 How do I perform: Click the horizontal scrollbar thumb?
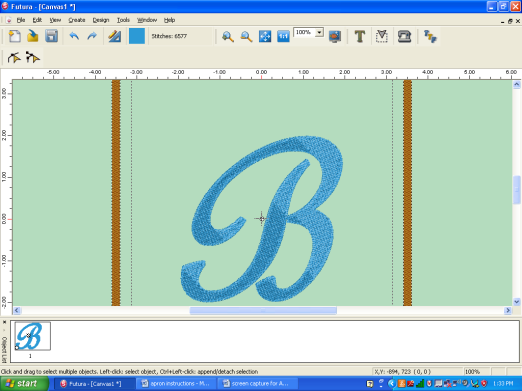click(x=263, y=310)
